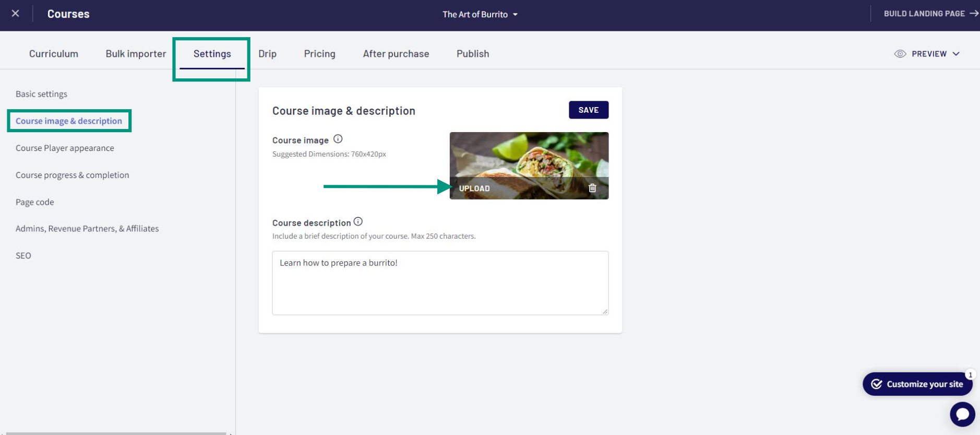Click Build Landing Page button
980x435 pixels.
click(x=930, y=14)
